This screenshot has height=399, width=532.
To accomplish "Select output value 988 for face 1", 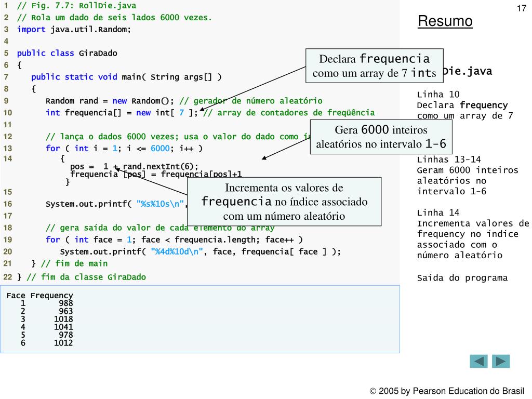I will [66, 303].
